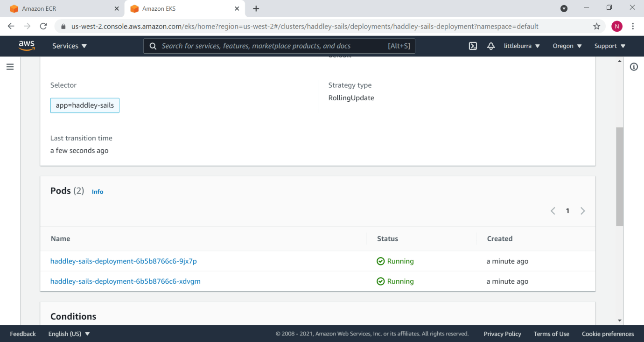Open the Terms of Use link
This screenshot has width=644, height=342.
[552, 334]
